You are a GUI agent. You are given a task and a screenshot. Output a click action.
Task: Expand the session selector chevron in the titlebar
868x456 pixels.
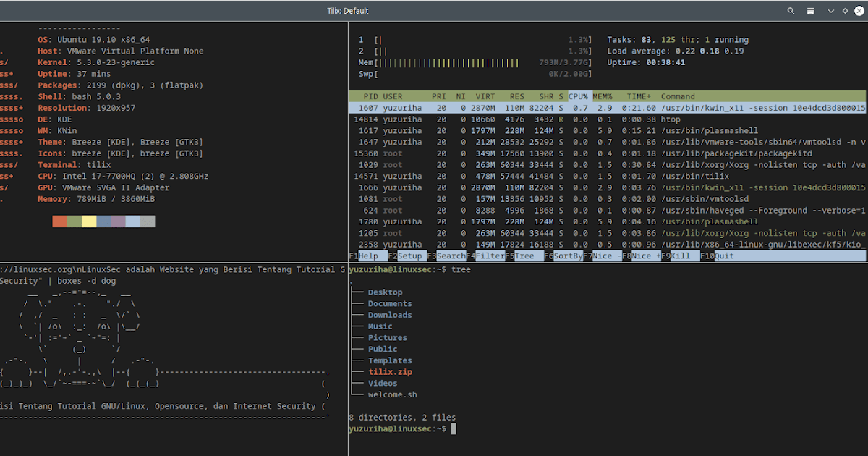830,11
